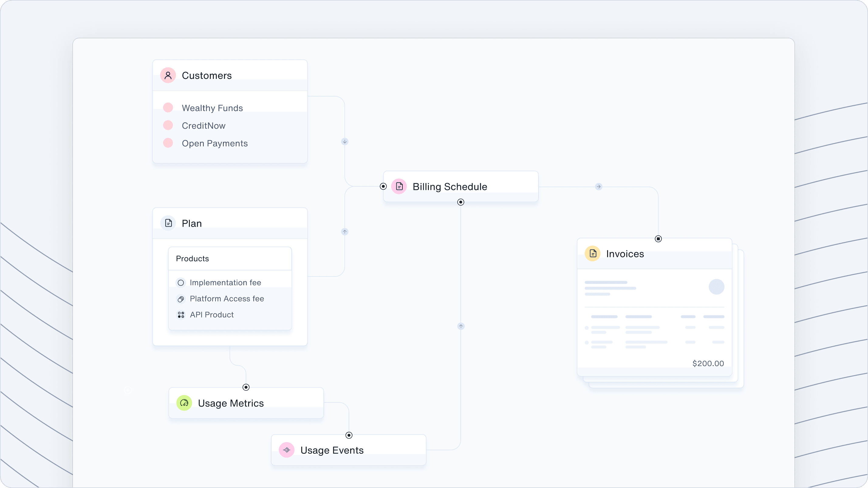Click the Customers person icon
The width and height of the screenshot is (868, 488).
pyautogui.click(x=168, y=76)
